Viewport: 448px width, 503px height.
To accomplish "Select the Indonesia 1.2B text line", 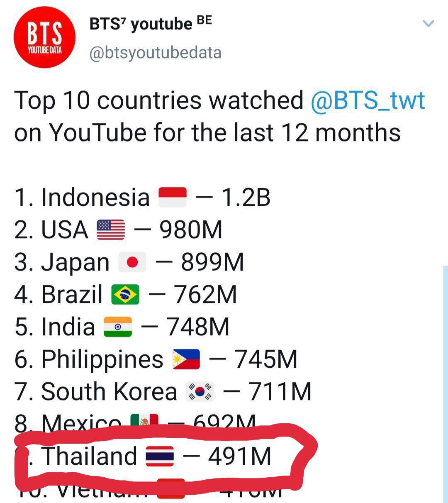I will 142,197.
